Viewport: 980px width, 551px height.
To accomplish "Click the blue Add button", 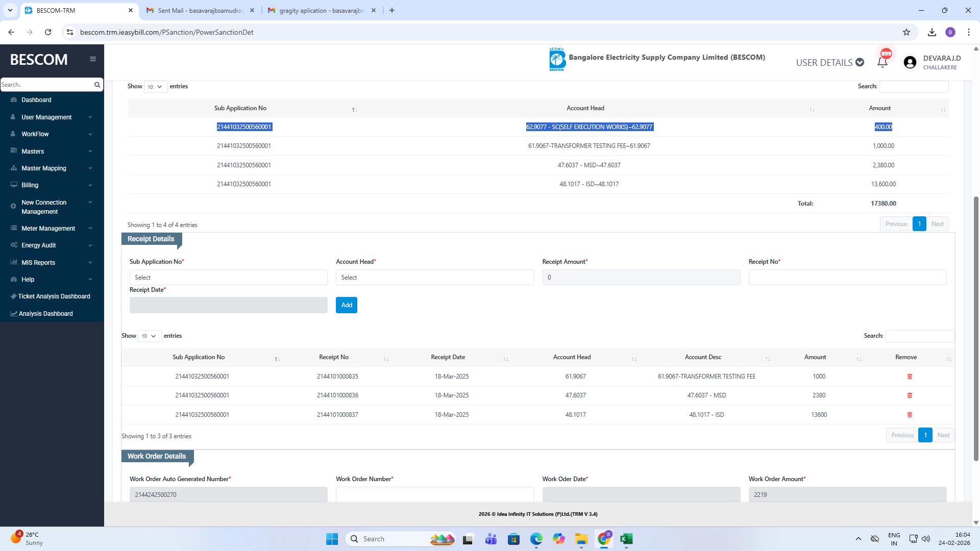I will [x=346, y=305].
